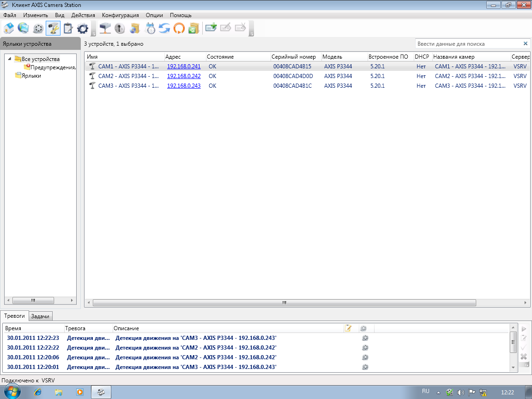Open the film reel recordings icon in toolbar
532x399 pixels.
pyautogui.click(x=38, y=29)
